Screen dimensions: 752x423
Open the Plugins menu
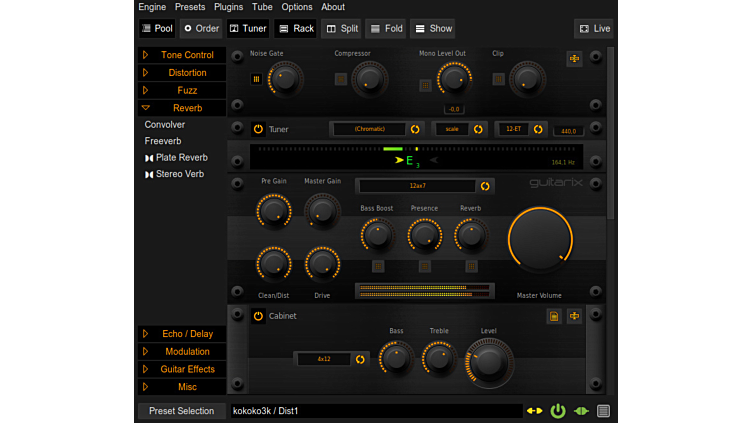point(228,7)
